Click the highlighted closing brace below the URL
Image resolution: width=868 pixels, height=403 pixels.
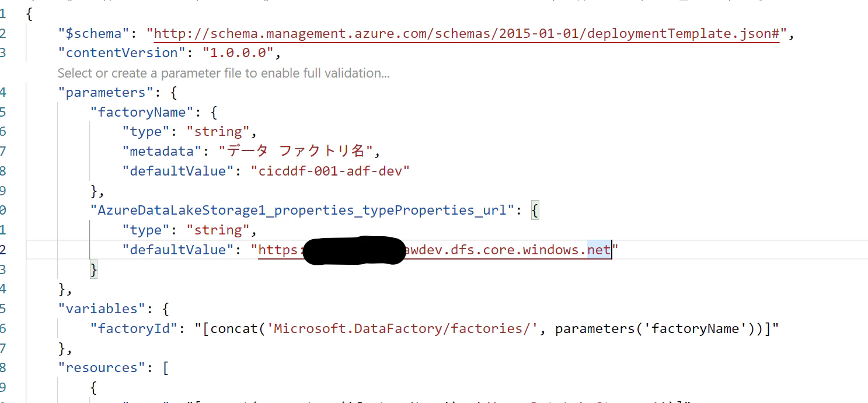[x=94, y=269]
